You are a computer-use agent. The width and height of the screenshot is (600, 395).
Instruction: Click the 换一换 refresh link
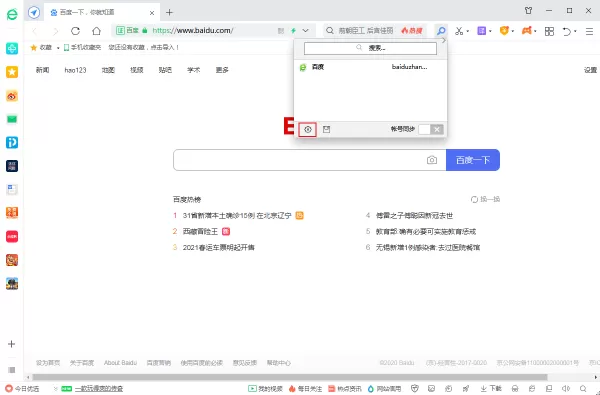(x=486, y=199)
